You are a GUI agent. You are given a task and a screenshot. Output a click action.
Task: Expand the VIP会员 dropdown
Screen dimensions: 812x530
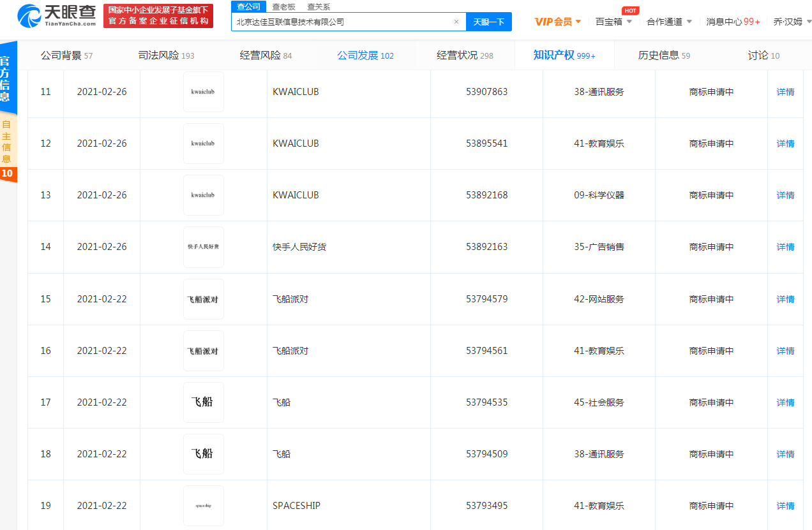coord(557,22)
